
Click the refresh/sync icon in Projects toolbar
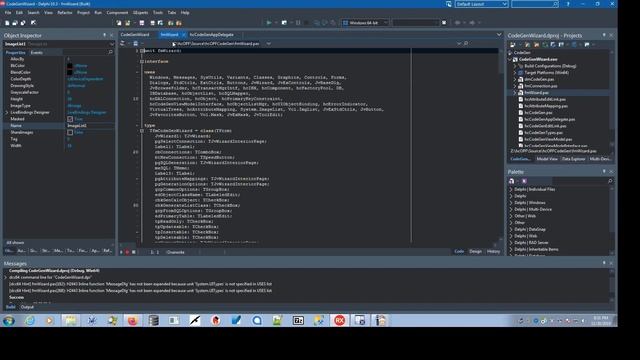[545, 44]
